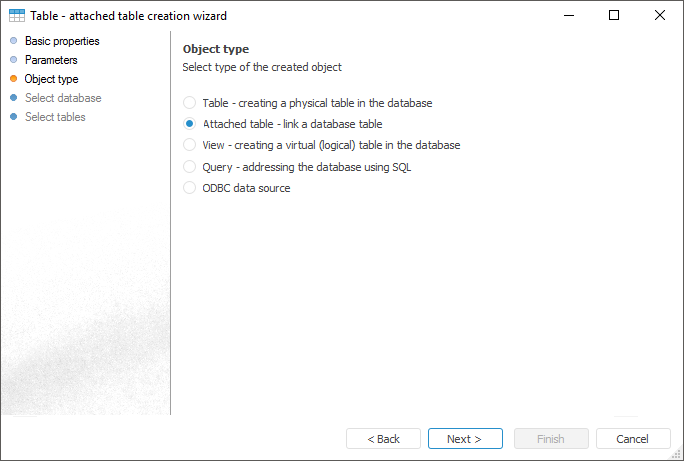This screenshot has height=461, width=684.
Task: Pick the ODBC data source option
Action: (x=190, y=188)
